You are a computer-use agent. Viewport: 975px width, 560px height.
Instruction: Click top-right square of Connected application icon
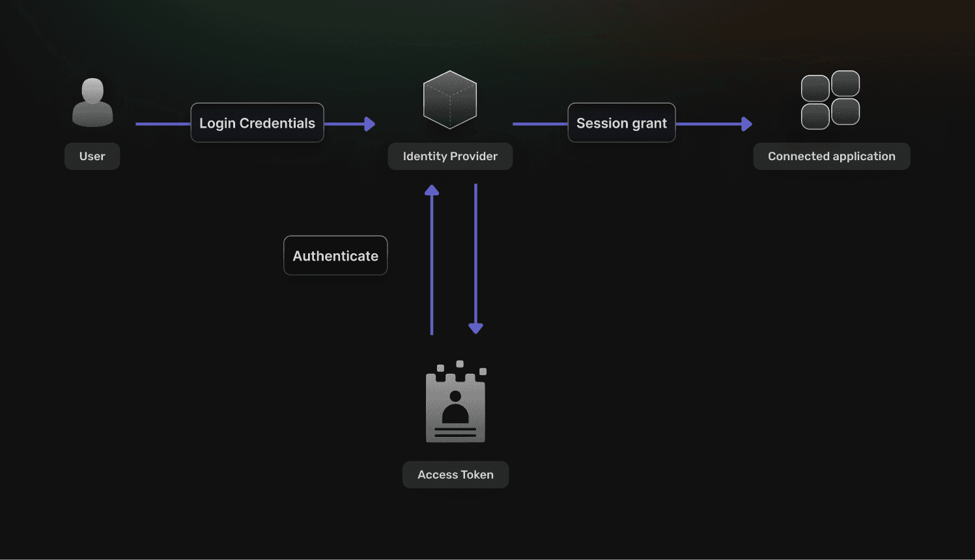[845, 84]
